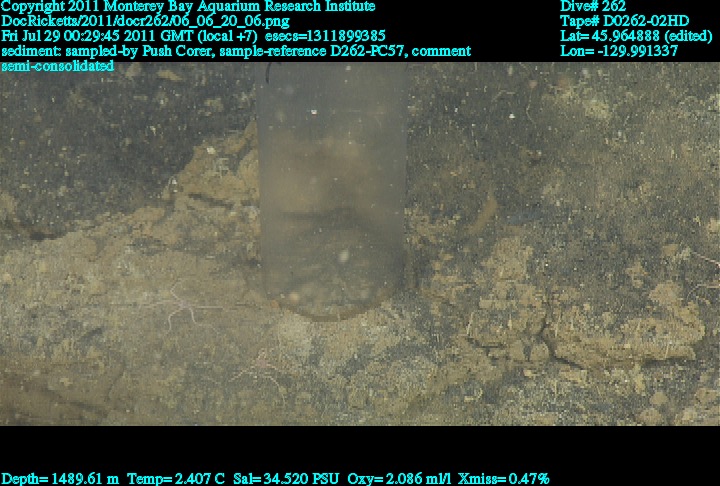Click the semi-consolidated comment text
This screenshot has width=720, height=486.
pyautogui.click(x=57, y=66)
